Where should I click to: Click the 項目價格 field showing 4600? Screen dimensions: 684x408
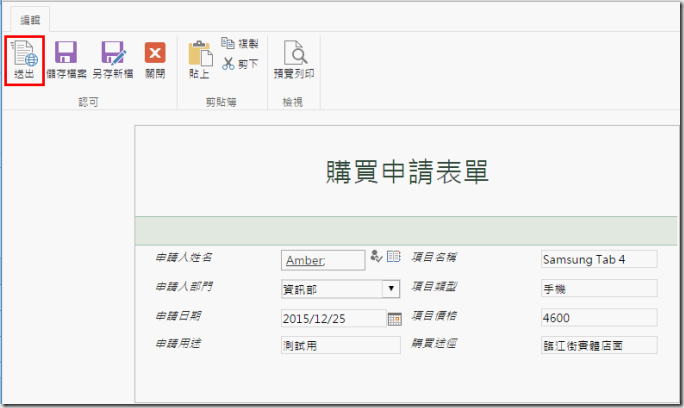click(x=598, y=318)
